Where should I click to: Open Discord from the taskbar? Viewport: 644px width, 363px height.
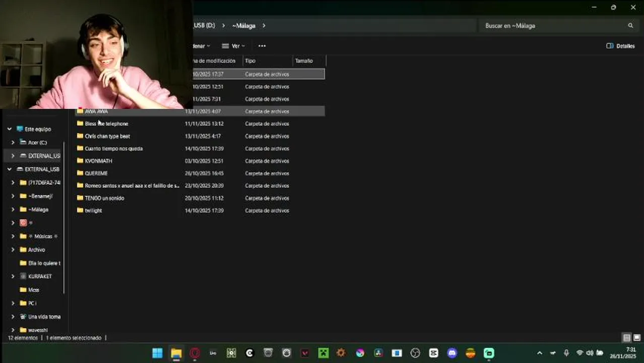click(x=452, y=353)
